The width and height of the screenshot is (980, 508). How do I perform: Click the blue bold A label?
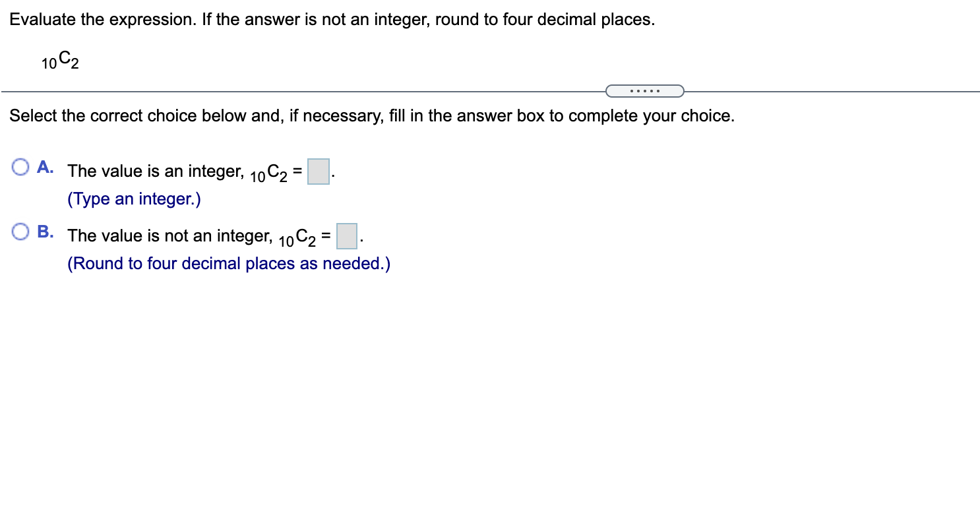[44, 167]
